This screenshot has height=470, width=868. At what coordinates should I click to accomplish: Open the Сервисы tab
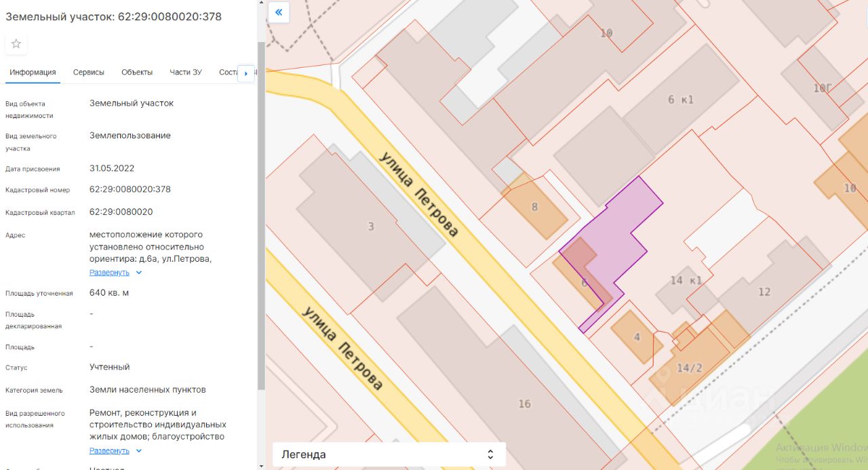89,73
